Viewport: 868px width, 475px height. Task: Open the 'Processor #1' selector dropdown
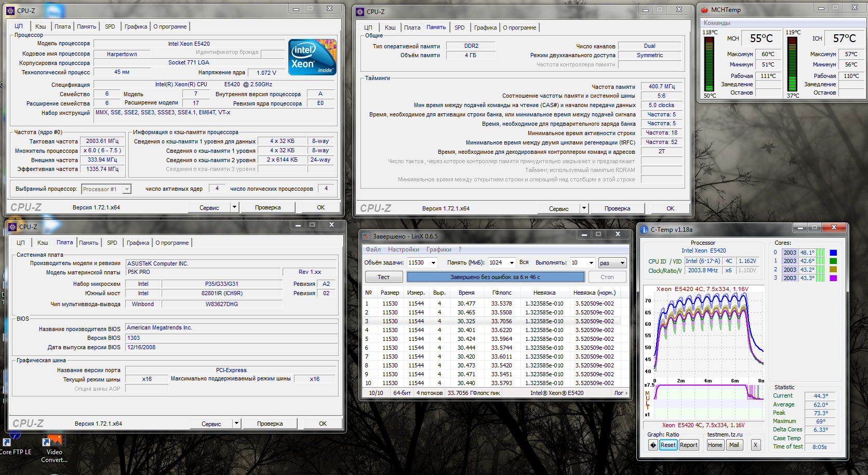(x=127, y=189)
